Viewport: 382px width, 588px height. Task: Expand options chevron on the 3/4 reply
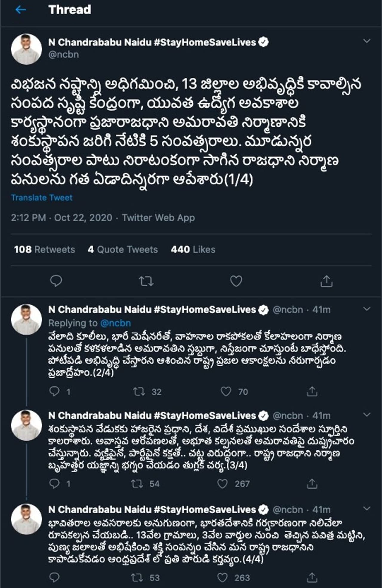tap(367, 415)
